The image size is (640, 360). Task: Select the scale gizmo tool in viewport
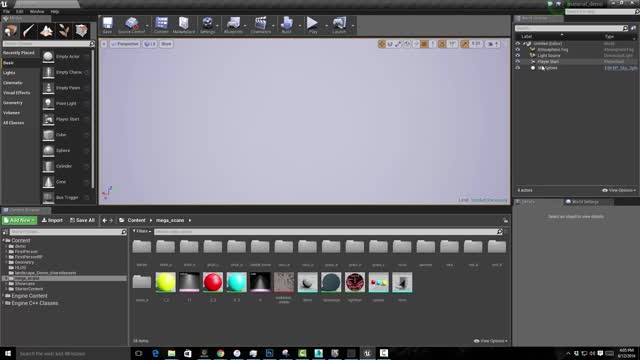tap(398, 44)
